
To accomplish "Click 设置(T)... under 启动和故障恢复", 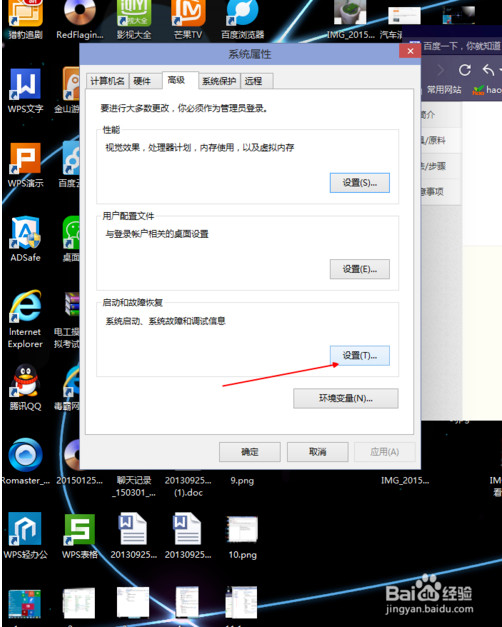I will pos(360,355).
